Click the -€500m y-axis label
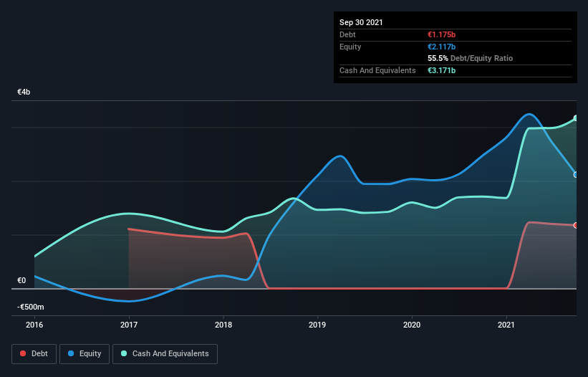588x377 pixels. [30, 307]
